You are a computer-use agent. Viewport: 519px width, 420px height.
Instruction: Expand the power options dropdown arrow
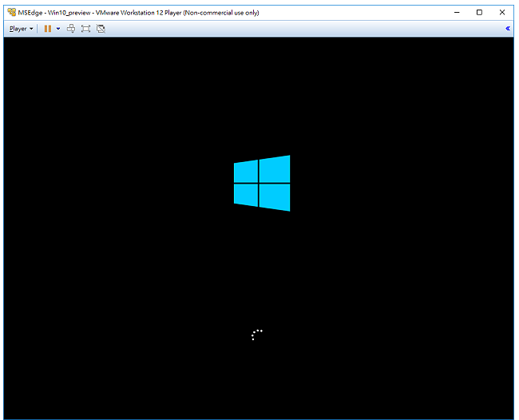click(x=58, y=29)
